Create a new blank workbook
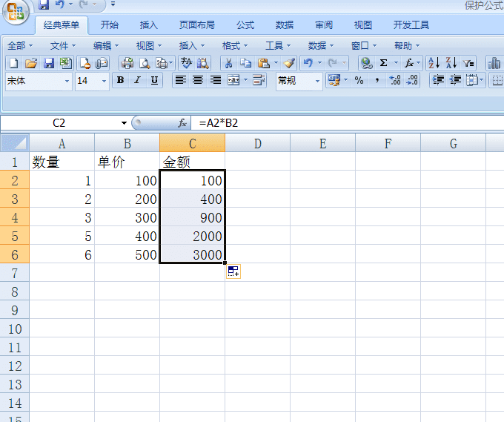Screen dimensions: 504x422 tap(13, 63)
